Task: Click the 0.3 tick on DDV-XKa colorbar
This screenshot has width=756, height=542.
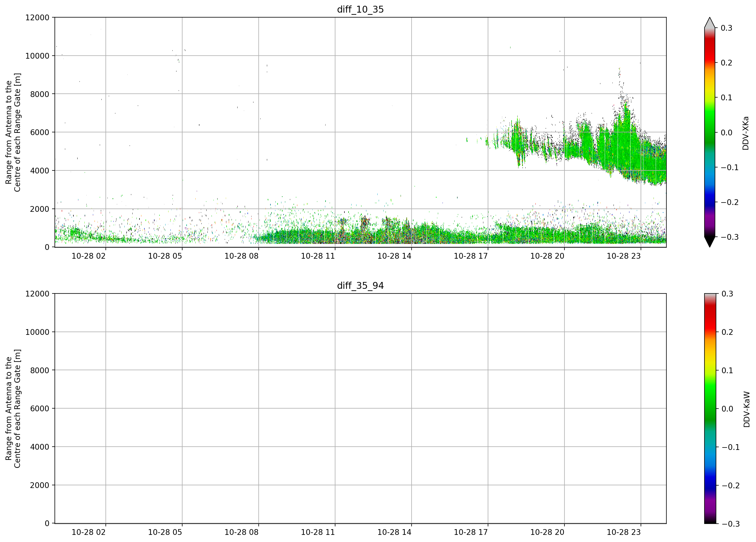Action: [x=727, y=28]
